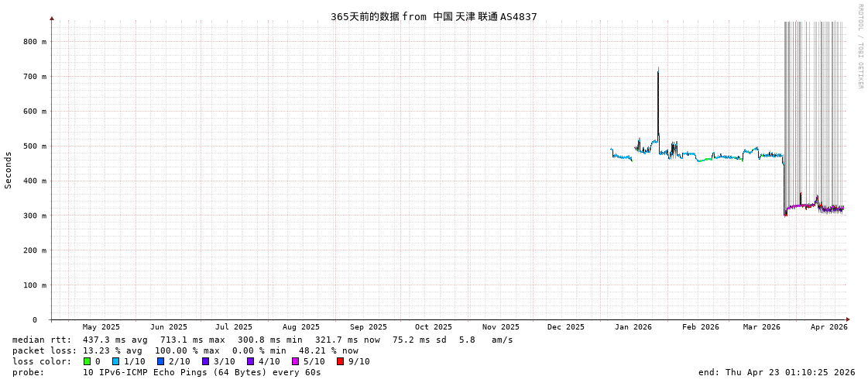Click the tall latency spike peak near 700 m
Image resolution: width=868 pixels, height=383 pixels.
[x=658, y=71]
